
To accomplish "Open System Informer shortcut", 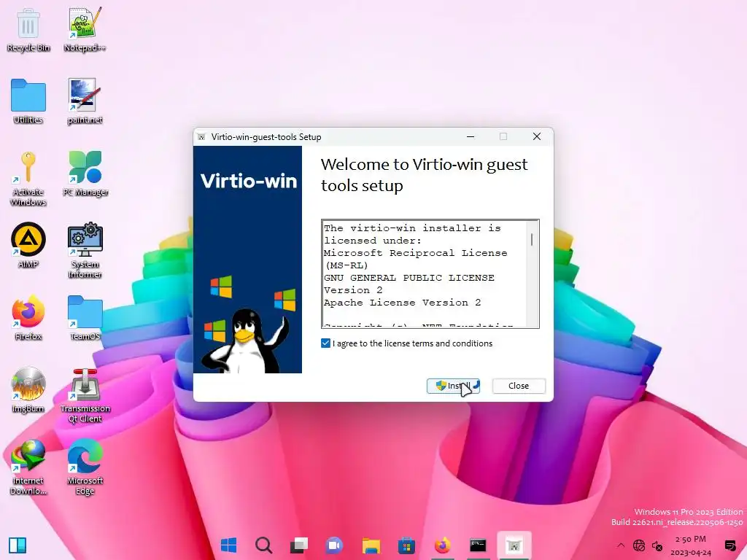I will 85,251.
